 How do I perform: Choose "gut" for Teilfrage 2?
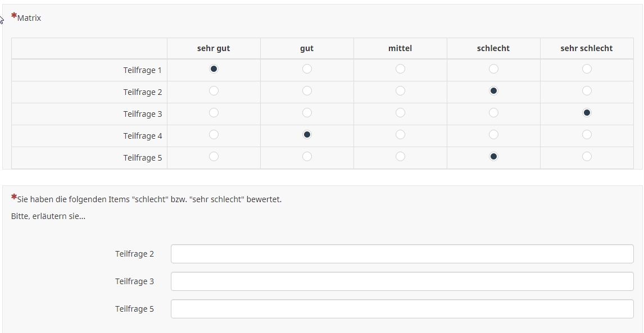tap(307, 91)
